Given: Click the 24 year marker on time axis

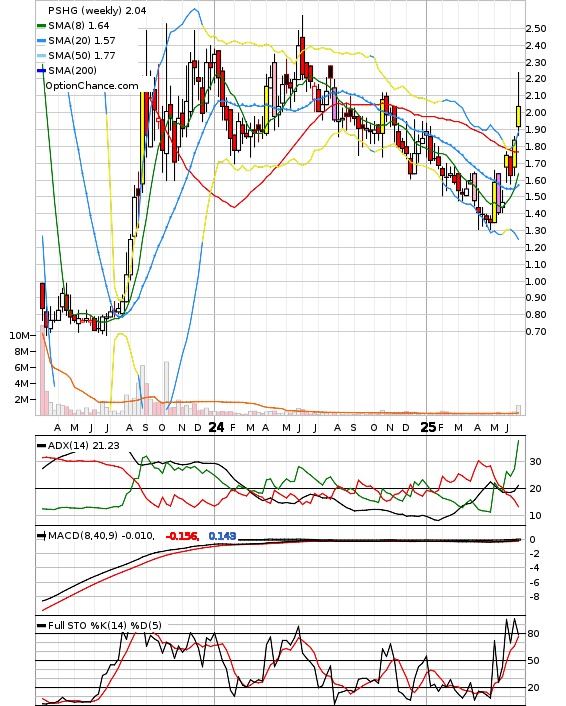Looking at the screenshot, I should [216, 427].
